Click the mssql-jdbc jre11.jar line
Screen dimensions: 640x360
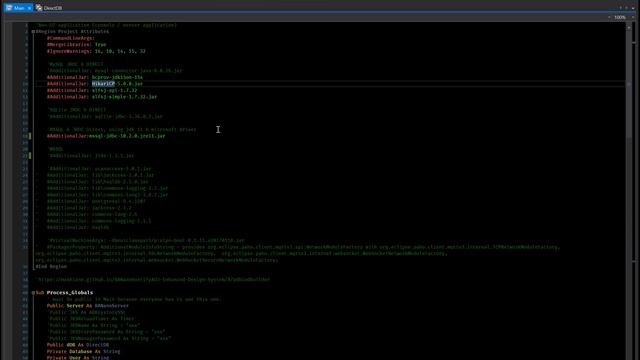pos(106,136)
